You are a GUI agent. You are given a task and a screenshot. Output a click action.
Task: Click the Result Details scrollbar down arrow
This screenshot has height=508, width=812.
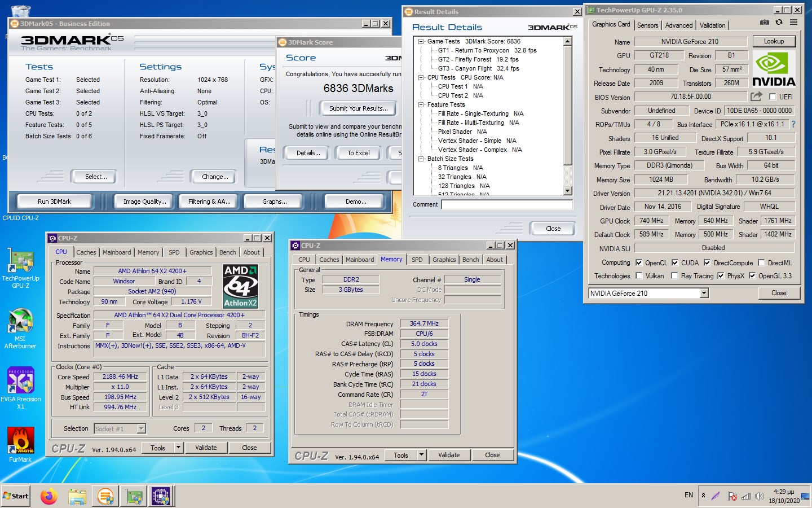(568, 191)
